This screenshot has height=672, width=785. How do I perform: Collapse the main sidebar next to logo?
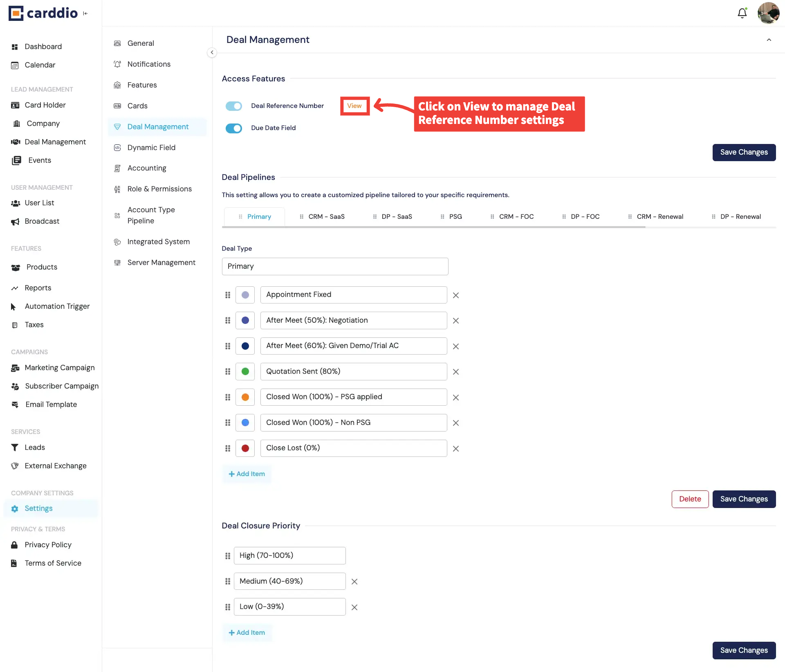pos(85,13)
